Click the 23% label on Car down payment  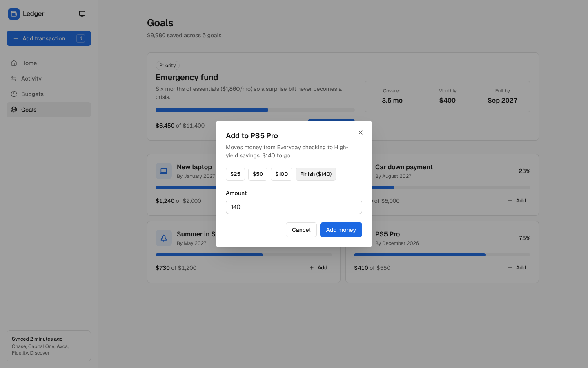pos(524,171)
